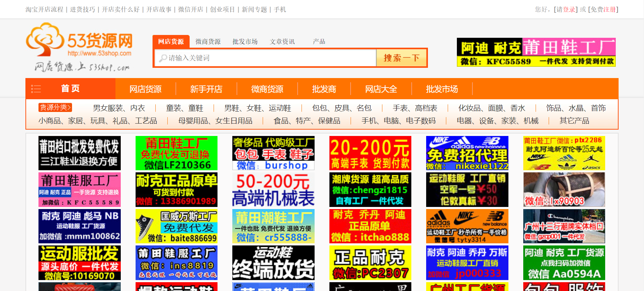The height and width of the screenshot is (291, 644).
Task: Open 微商货源 in the orange navigation bar
Action: (x=267, y=89)
